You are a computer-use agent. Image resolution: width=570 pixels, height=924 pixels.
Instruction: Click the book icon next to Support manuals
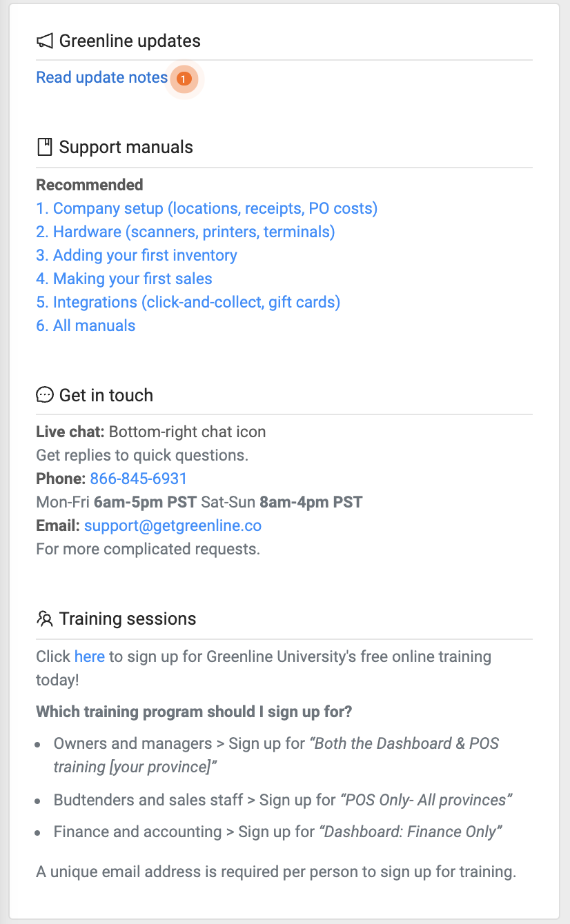tap(45, 147)
